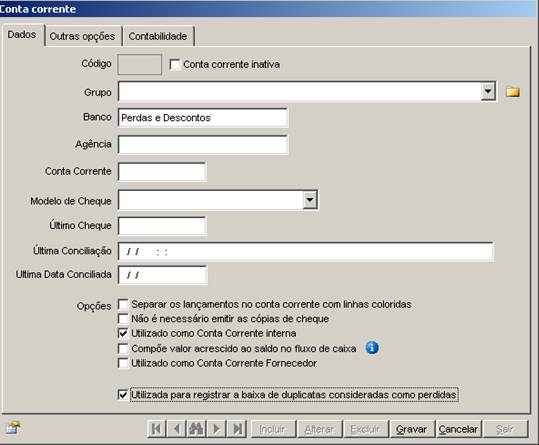Go to the first record
This screenshot has width=539, height=445.
pyautogui.click(x=156, y=429)
